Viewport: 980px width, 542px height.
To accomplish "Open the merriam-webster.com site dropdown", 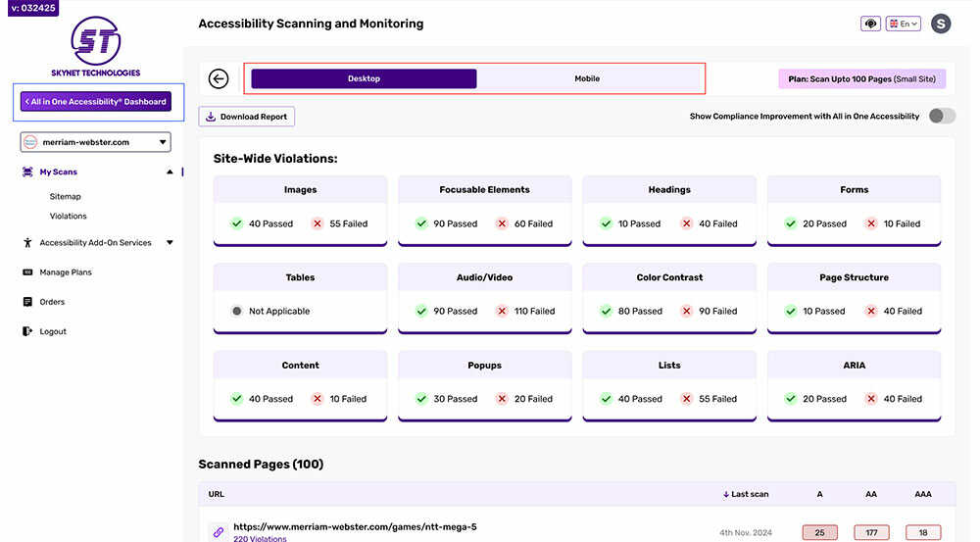I will click(96, 142).
